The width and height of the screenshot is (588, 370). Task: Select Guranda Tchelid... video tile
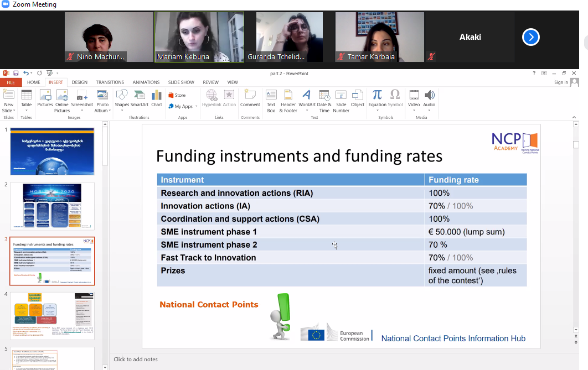coord(289,37)
